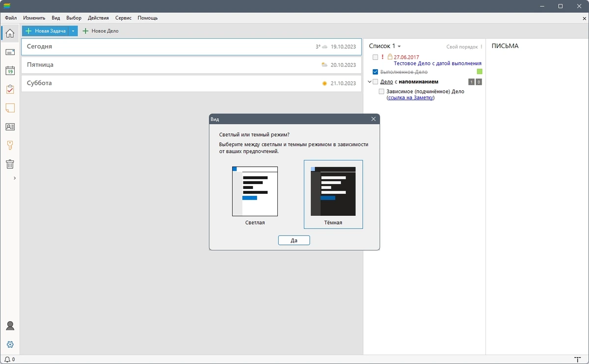Follow the ссылка на Заметку link
Screen dimensions: 589x364
point(411,98)
